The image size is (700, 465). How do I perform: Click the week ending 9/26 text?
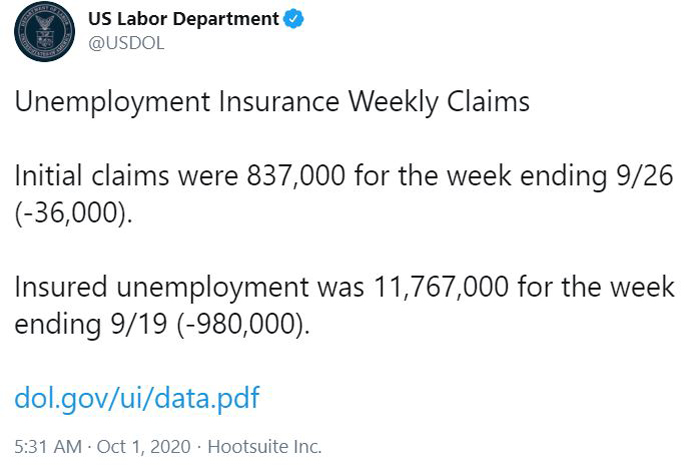point(560,176)
